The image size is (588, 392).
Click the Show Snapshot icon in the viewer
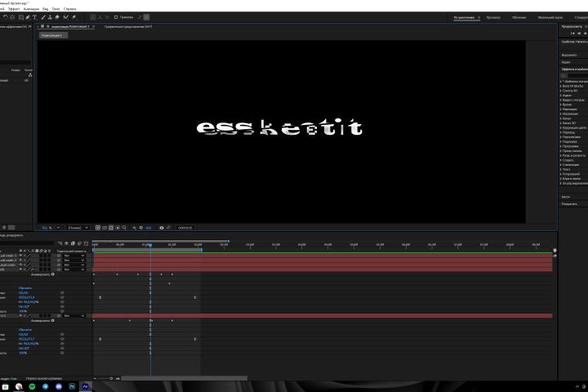[168, 228]
